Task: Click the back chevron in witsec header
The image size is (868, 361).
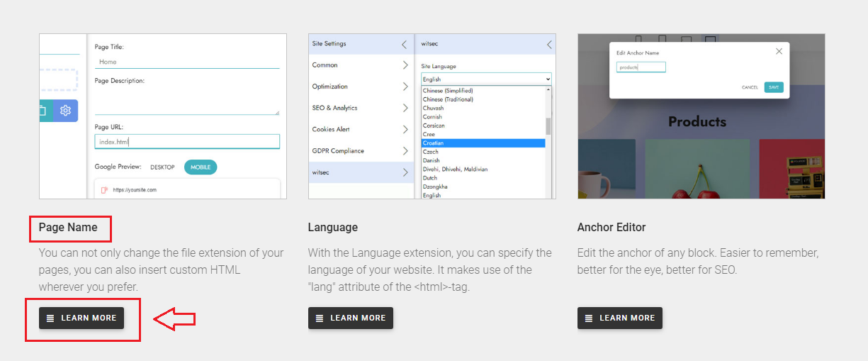Action: pos(548,44)
